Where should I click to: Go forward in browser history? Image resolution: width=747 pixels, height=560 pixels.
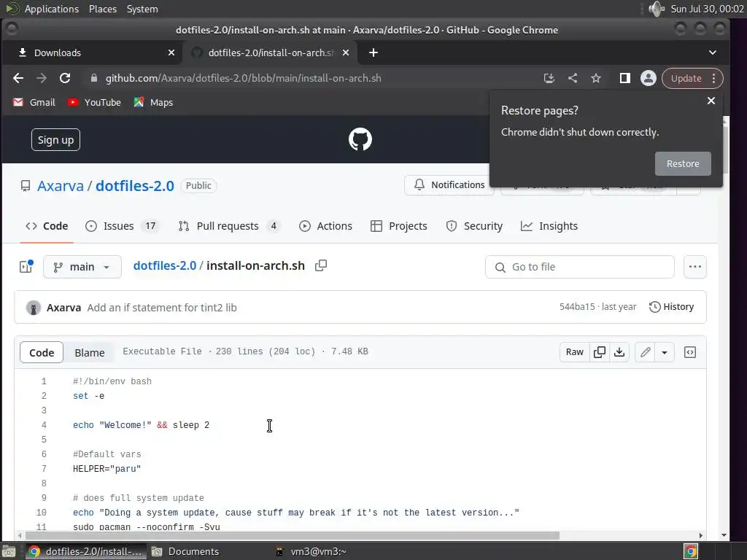pos(42,78)
